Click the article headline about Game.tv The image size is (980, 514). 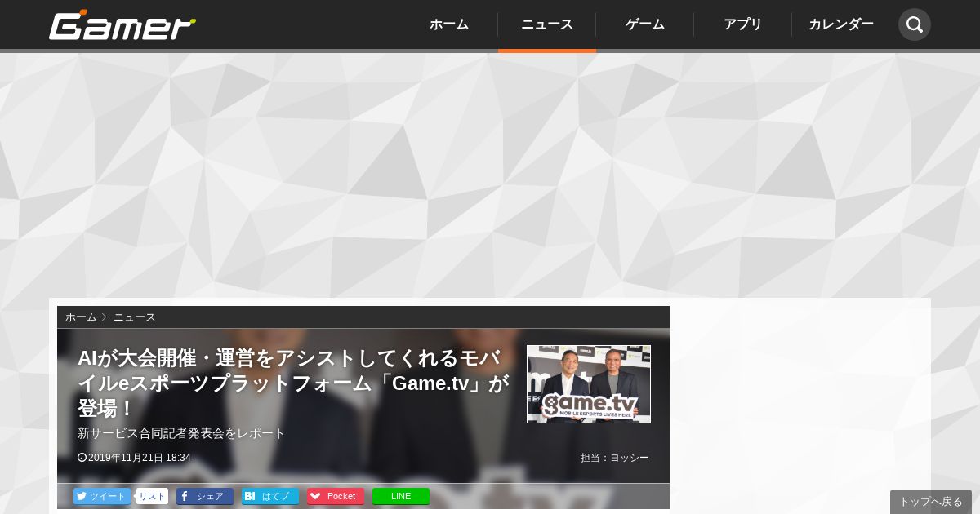[293, 383]
